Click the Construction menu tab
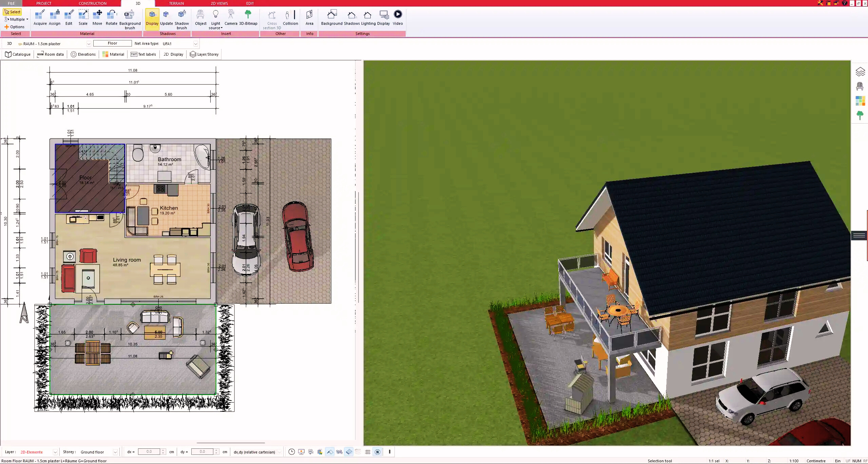Screen dimensions: 868x464 [x=92, y=3]
